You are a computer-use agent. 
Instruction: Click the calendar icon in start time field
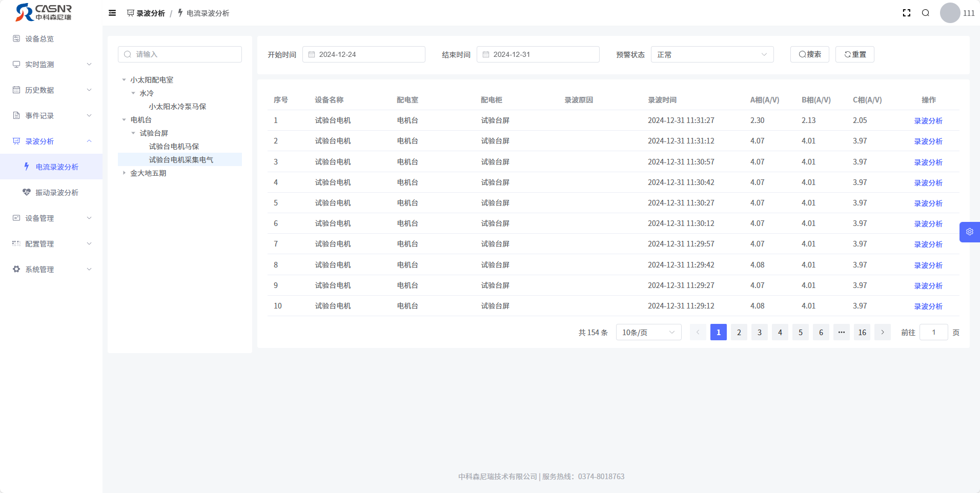[x=312, y=54]
